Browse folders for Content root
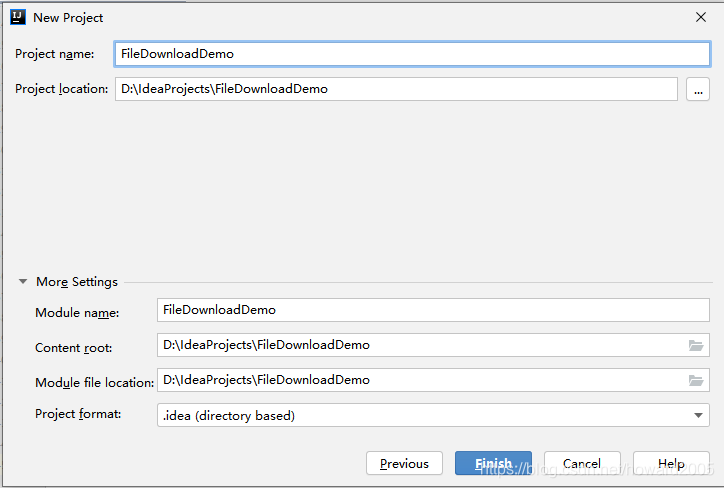The width and height of the screenshot is (724, 488). [696, 345]
